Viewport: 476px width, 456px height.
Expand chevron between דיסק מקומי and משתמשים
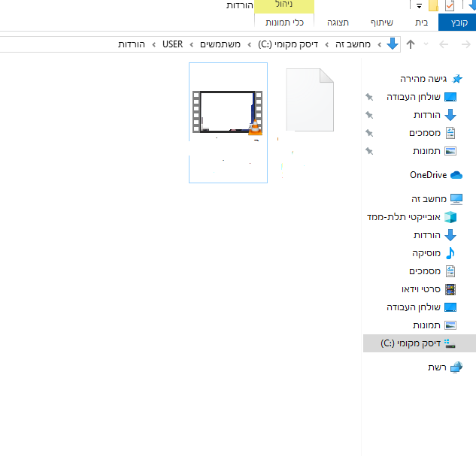[x=249, y=45]
